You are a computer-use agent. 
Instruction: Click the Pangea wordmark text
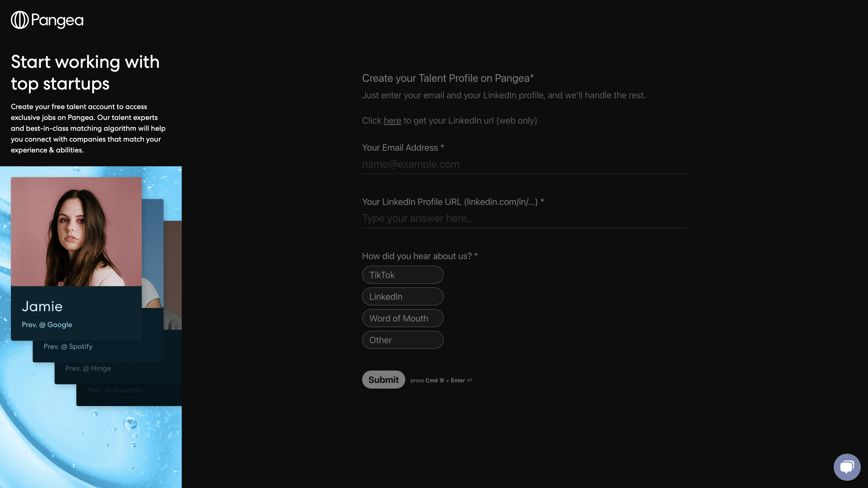click(x=57, y=20)
